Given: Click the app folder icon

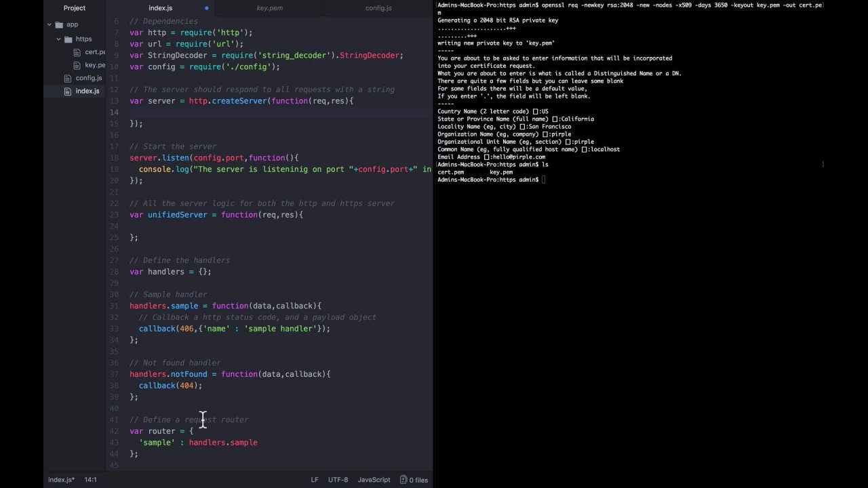Looking at the screenshot, I should 59,24.
